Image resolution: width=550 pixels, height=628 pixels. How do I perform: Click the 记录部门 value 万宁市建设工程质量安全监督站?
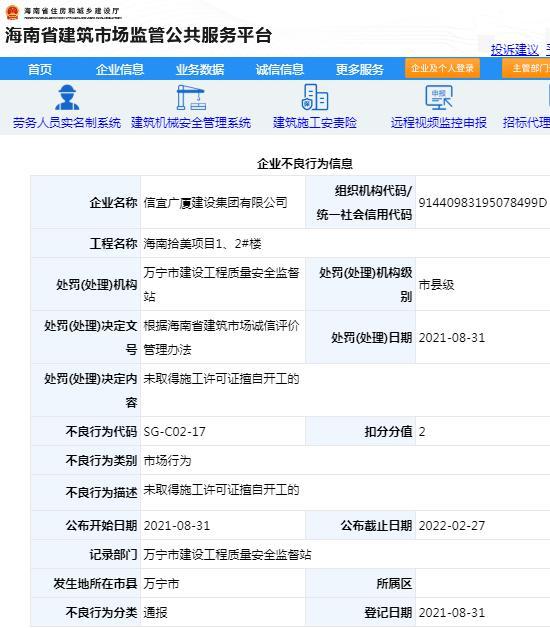pos(228,555)
